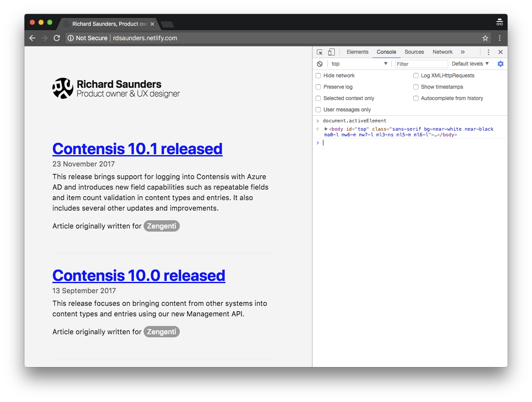
Task: Click the 13 September 2017 date text
Action: coord(84,291)
